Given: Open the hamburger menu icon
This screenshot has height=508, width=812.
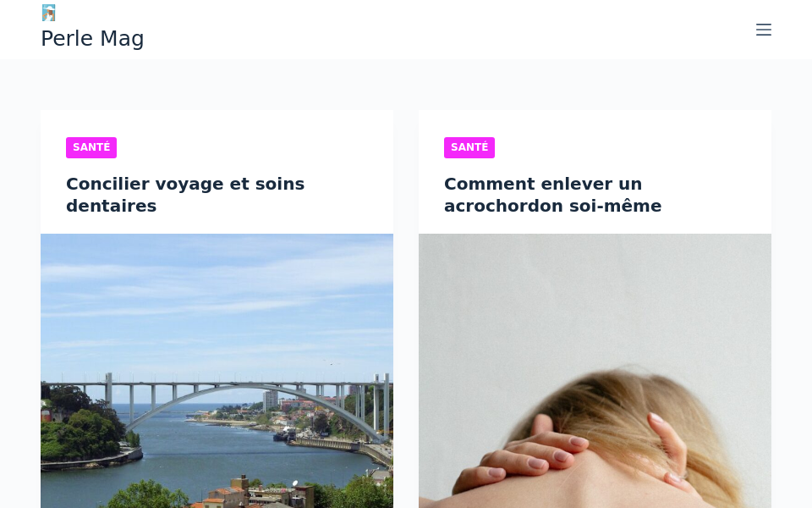Looking at the screenshot, I should coord(763,30).
